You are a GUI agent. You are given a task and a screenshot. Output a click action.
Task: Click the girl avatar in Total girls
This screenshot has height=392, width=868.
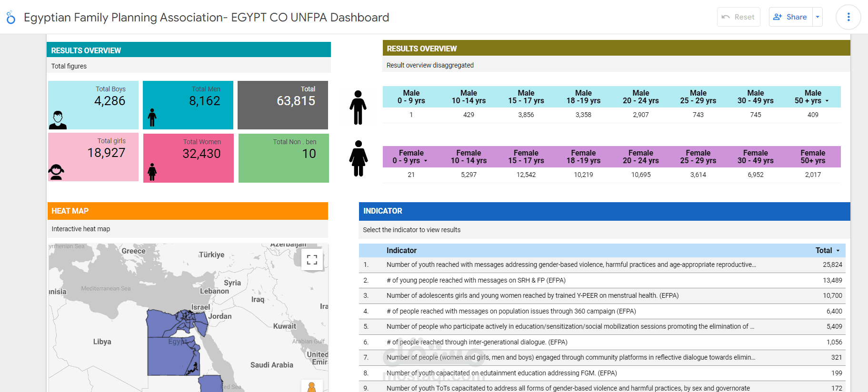[x=56, y=172]
